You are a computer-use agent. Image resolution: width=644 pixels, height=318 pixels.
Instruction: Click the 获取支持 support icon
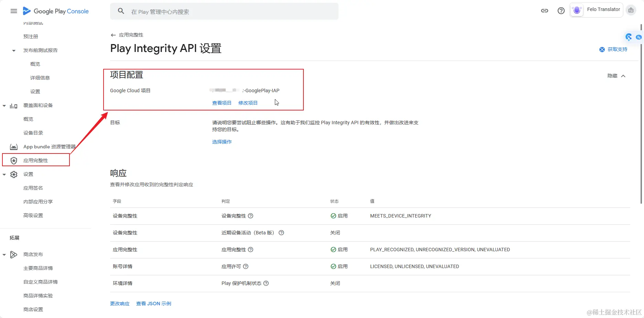click(x=602, y=50)
